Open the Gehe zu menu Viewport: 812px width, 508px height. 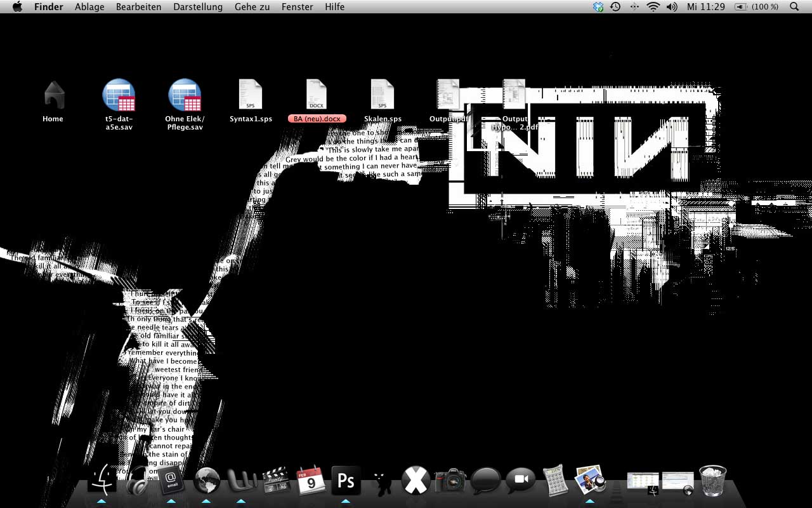coord(252,7)
